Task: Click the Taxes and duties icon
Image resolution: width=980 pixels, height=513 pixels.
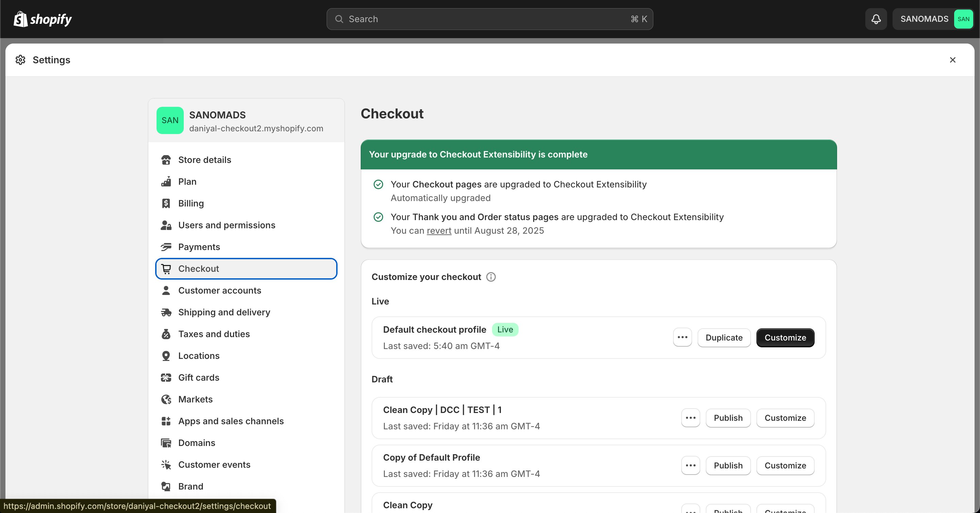Action: 166,334
